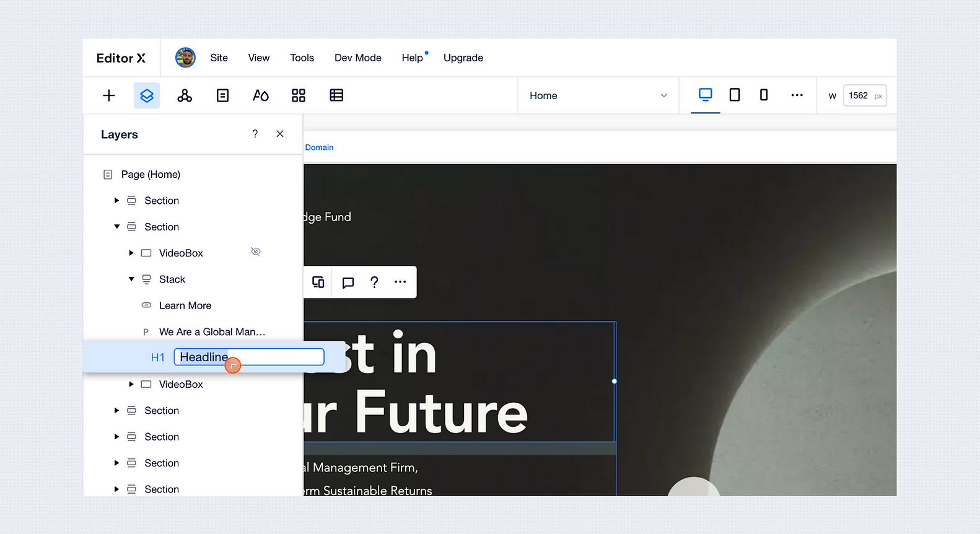980x534 pixels.
Task: Select the mobile breakpoint icon
Action: click(x=764, y=95)
